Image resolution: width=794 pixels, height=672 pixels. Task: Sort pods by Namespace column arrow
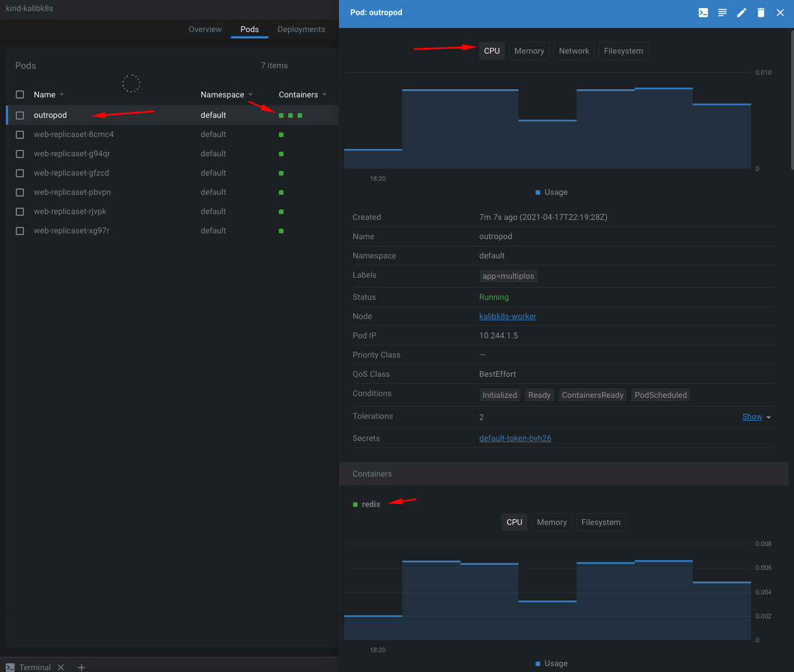pos(250,94)
